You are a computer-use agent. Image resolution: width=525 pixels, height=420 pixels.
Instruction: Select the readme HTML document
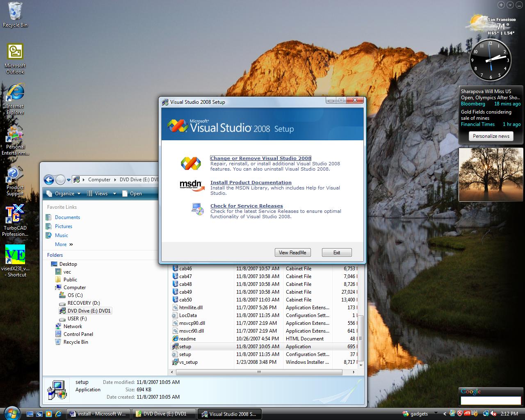point(264,339)
